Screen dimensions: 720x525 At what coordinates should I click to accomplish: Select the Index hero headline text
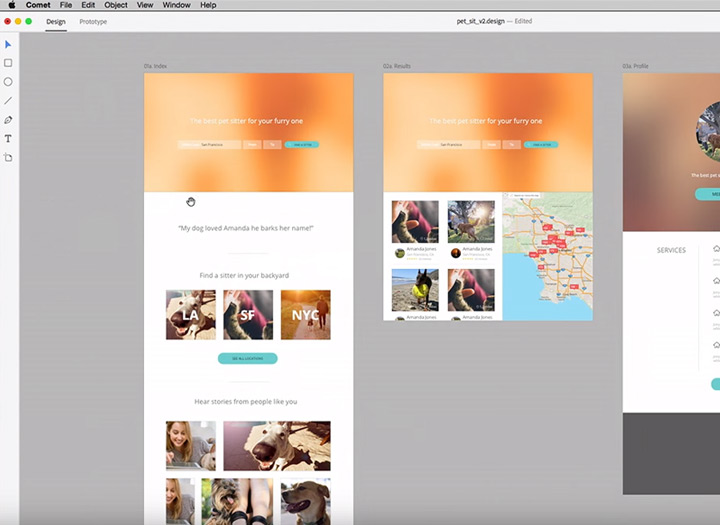pos(247,121)
